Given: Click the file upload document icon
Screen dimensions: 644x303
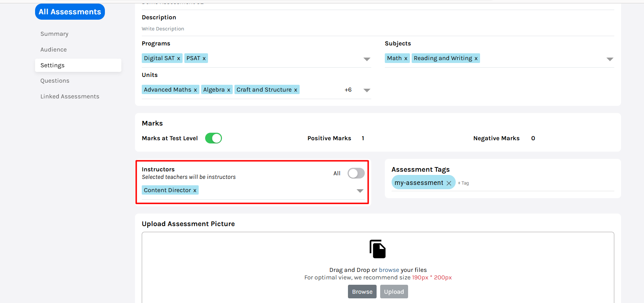Looking at the screenshot, I should click(377, 249).
